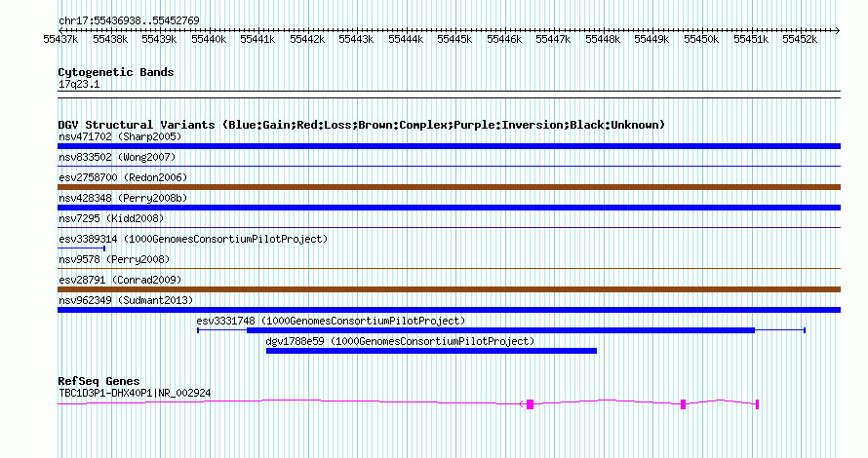The height and width of the screenshot is (458, 868).
Task: Click the thin purple line for nsv7295
Action: (449, 227)
